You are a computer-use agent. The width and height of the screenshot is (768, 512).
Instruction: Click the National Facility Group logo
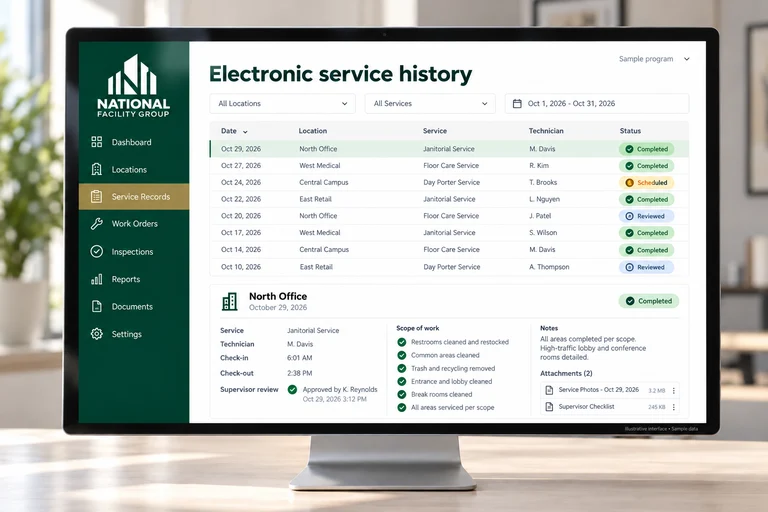click(x=133, y=86)
